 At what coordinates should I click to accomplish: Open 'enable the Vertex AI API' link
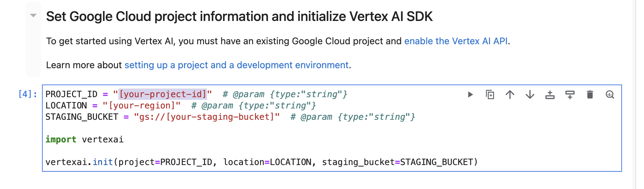[456, 41]
